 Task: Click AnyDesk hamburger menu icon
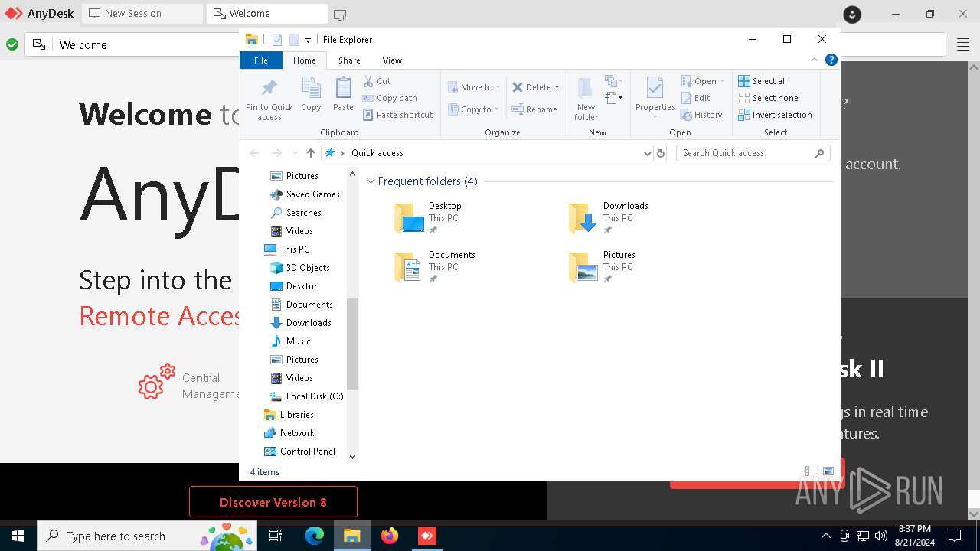pyautogui.click(x=963, y=45)
